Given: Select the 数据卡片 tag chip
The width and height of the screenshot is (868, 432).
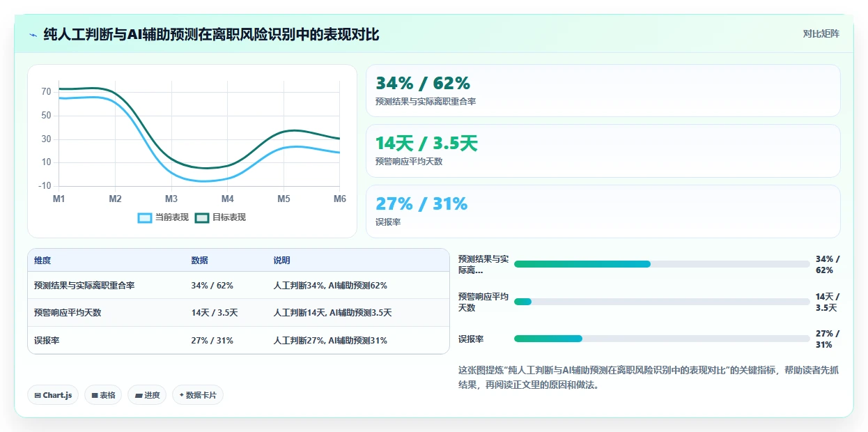Looking at the screenshot, I should [x=198, y=395].
